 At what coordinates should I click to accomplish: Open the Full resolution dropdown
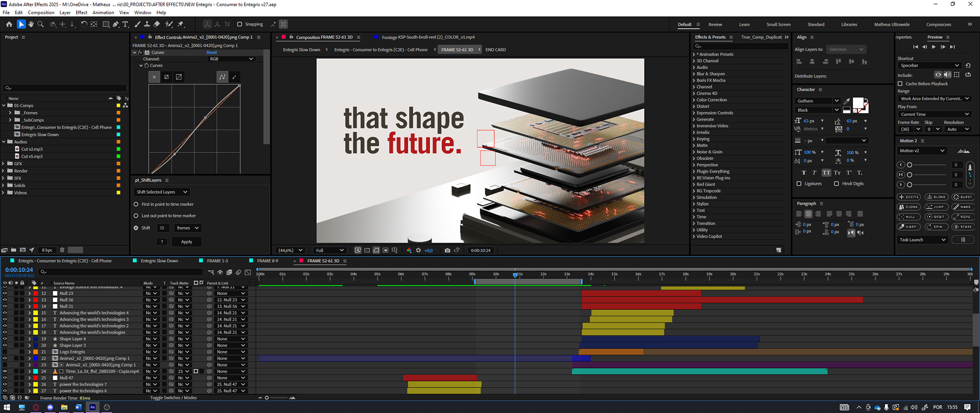point(330,250)
